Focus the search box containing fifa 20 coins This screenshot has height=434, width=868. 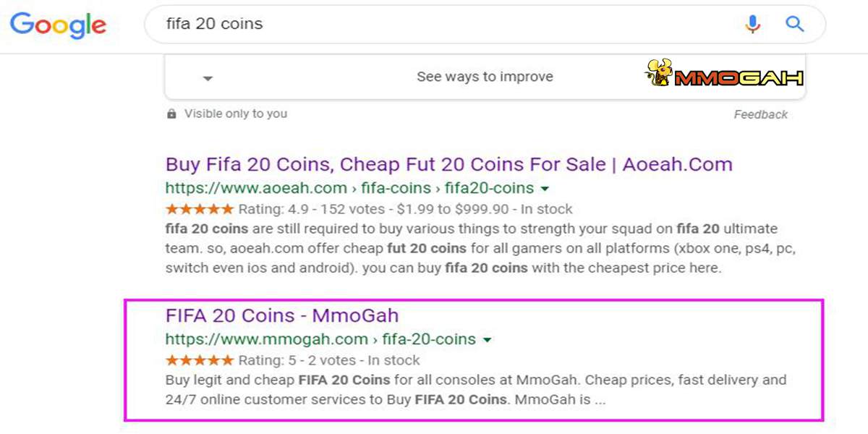coord(448,24)
